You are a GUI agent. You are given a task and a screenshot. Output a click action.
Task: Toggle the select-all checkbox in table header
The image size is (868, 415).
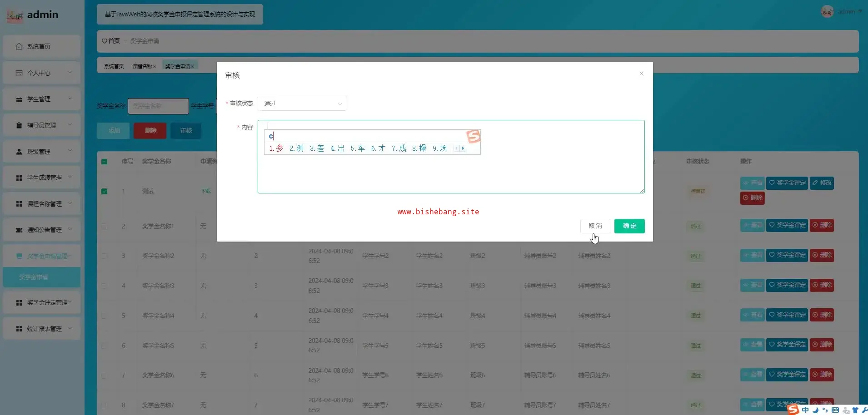click(105, 162)
